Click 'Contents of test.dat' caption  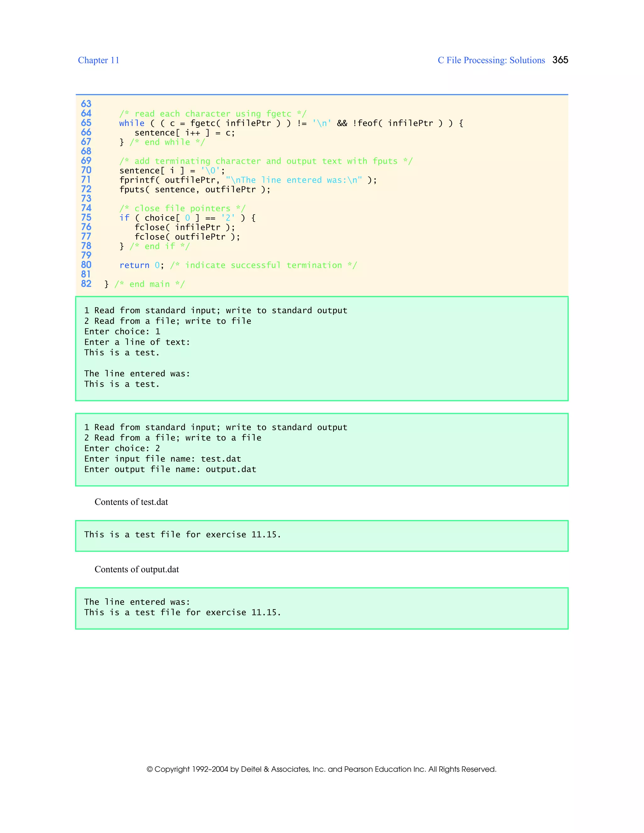131,502
